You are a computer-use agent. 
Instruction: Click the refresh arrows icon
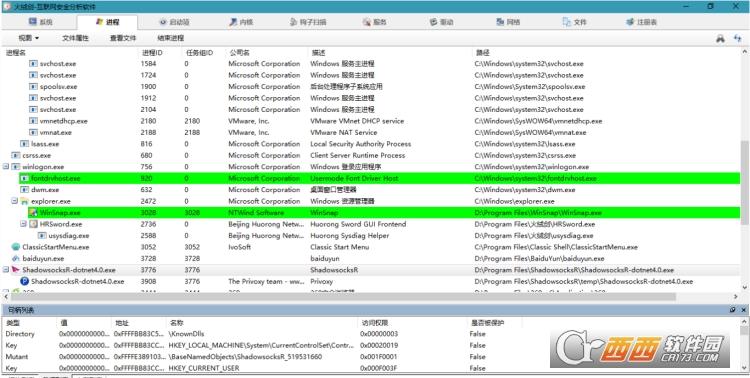(x=737, y=38)
